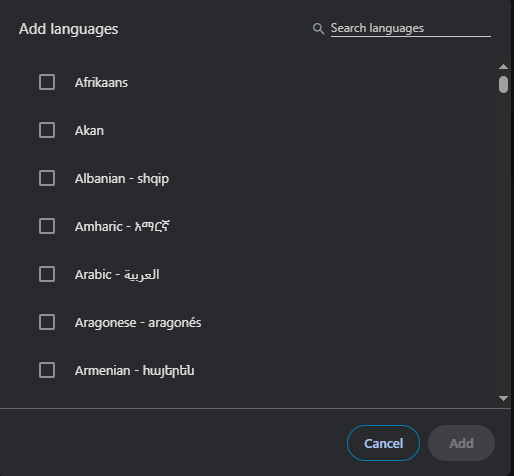This screenshot has width=514, height=476.
Task: Select the Amharic language checkbox
Action: click(x=47, y=226)
